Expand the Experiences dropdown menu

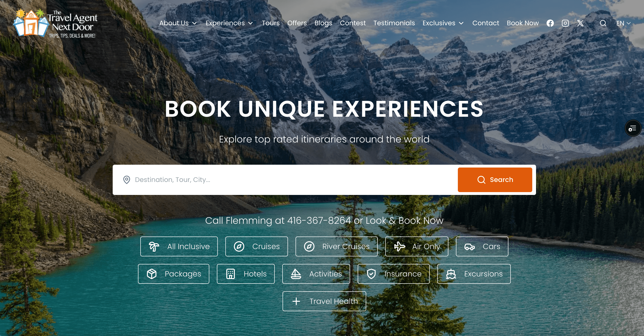pyautogui.click(x=229, y=23)
